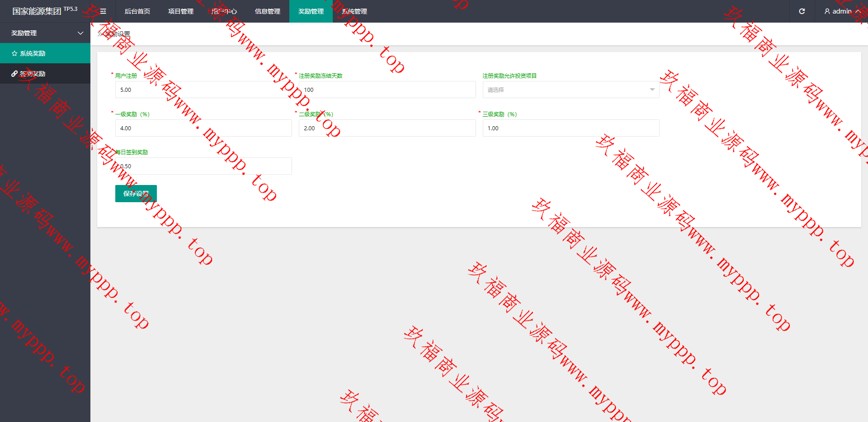
Task: Click the 注册奖励冻结天数 input field
Action: point(387,90)
